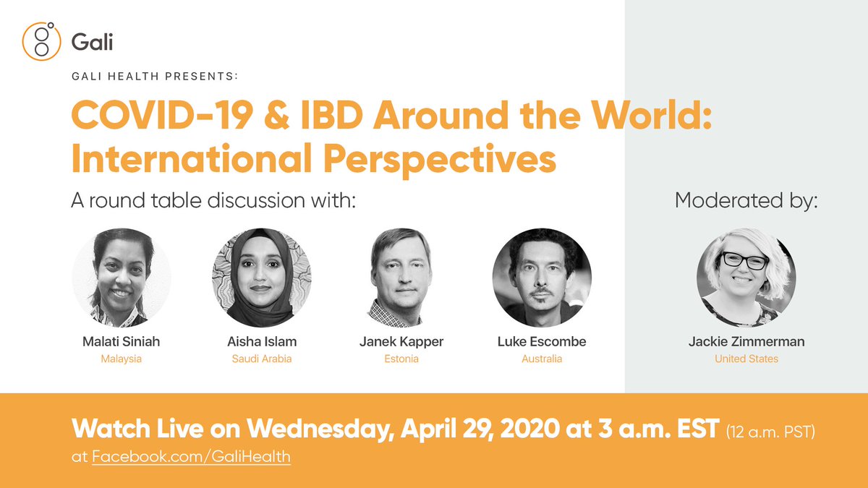
Task: Click the name 'Malati Siniah'
Action: [122, 342]
